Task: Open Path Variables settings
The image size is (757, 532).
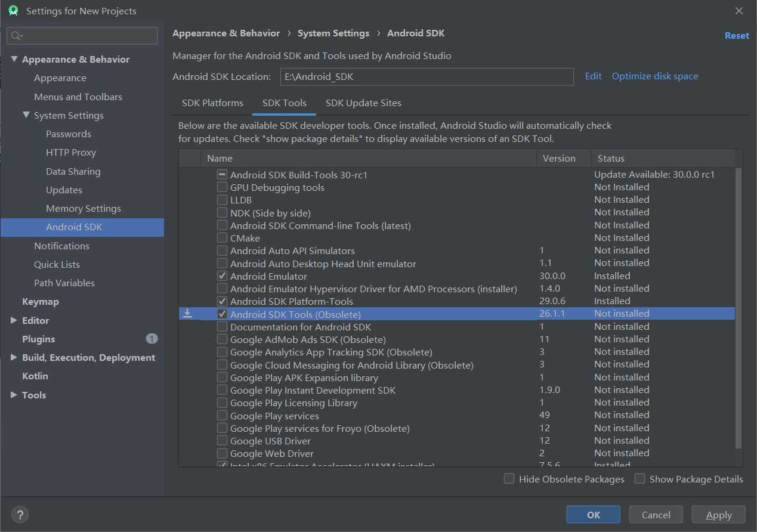Action: point(64,283)
